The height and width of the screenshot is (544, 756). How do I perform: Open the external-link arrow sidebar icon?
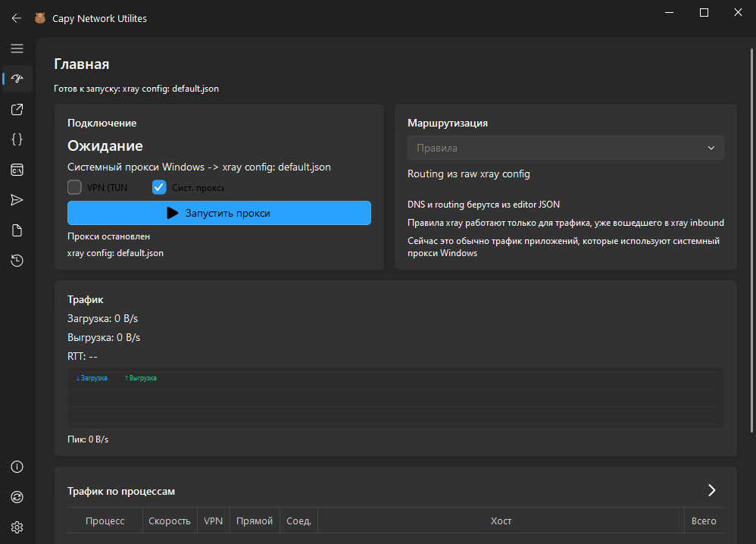coord(17,109)
